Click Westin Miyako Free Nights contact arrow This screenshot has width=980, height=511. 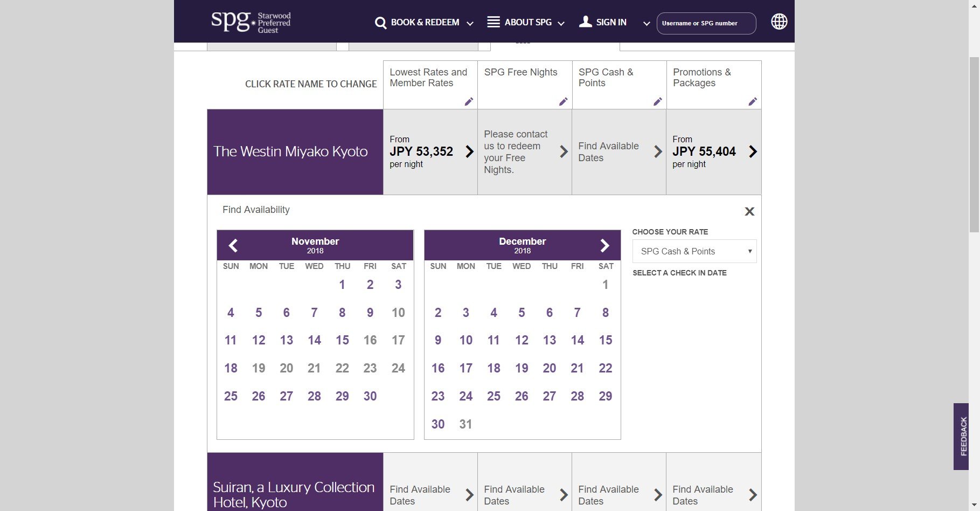point(564,151)
